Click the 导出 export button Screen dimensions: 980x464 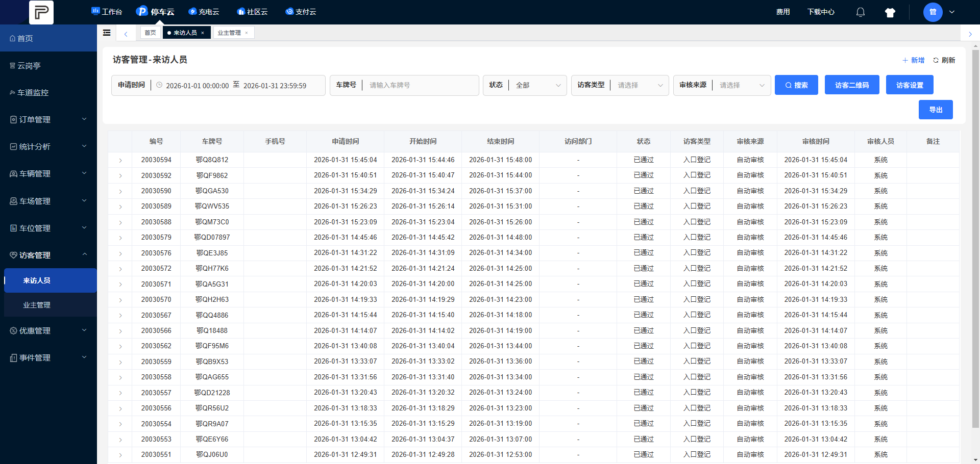pos(936,110)
